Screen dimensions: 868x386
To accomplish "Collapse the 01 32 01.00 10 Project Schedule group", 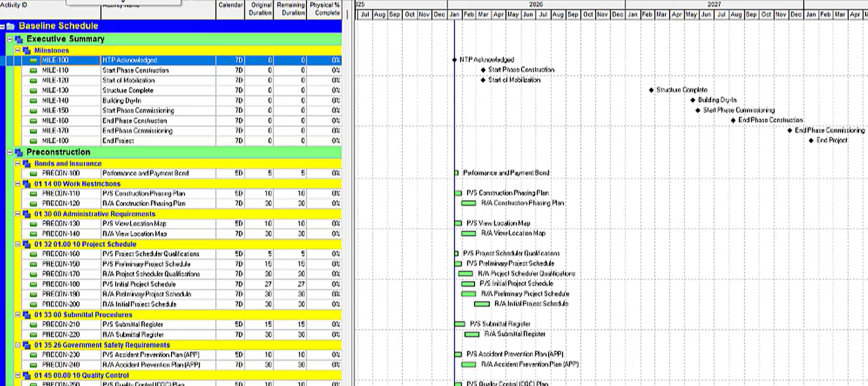I will coord(18,245).
